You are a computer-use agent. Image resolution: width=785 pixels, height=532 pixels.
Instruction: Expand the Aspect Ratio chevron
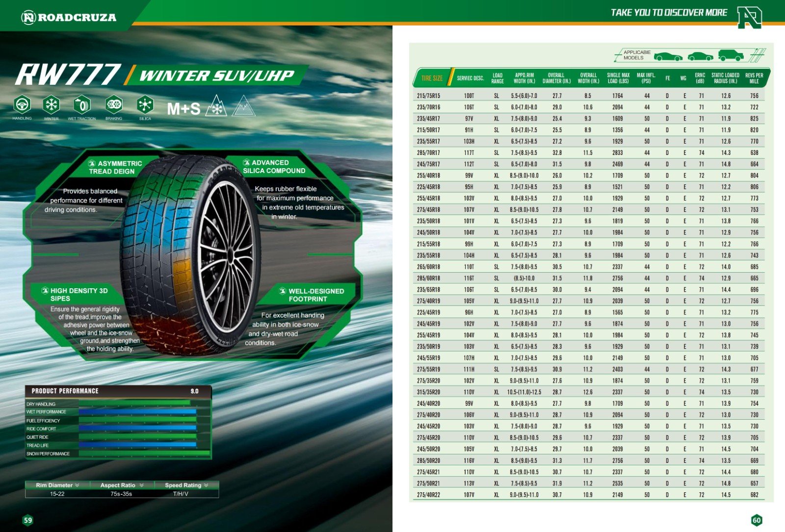click(x=141, y=485)
